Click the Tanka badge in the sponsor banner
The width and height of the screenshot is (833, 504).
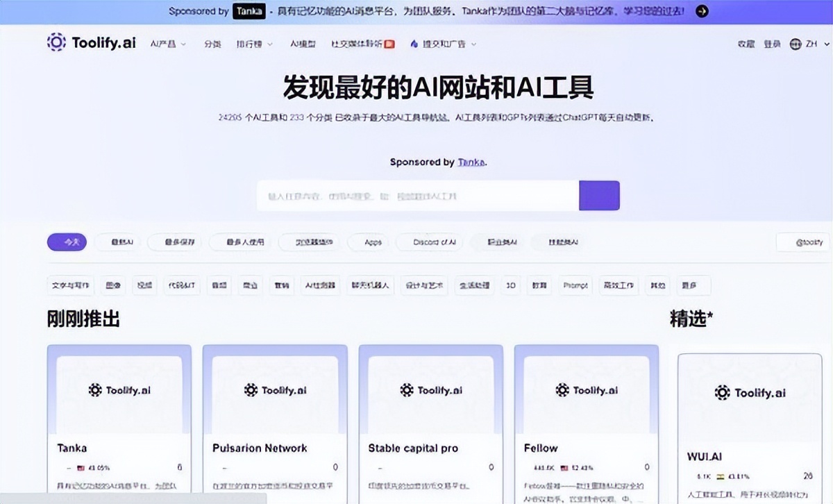[249, 11]
